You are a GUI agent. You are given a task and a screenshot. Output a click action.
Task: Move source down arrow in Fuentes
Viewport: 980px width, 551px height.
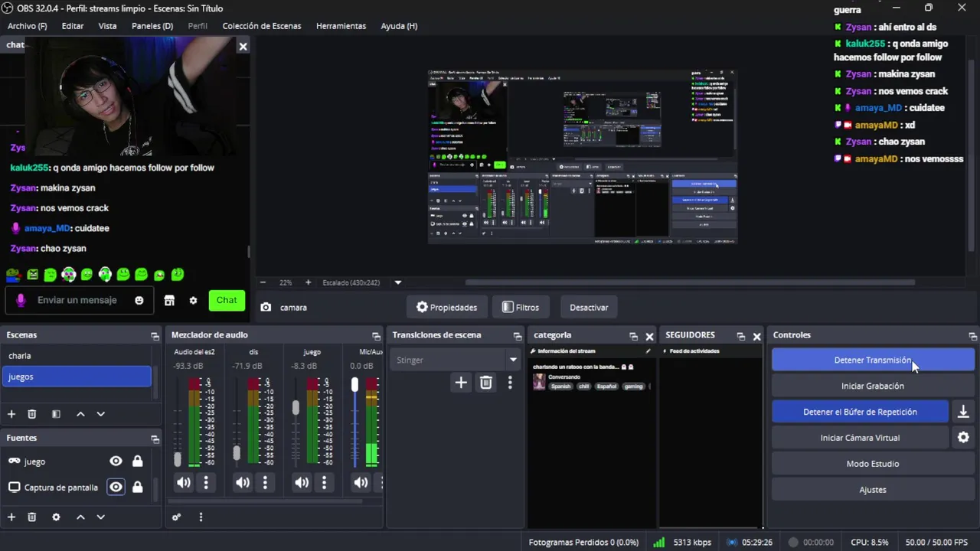[x=100, y=517]
